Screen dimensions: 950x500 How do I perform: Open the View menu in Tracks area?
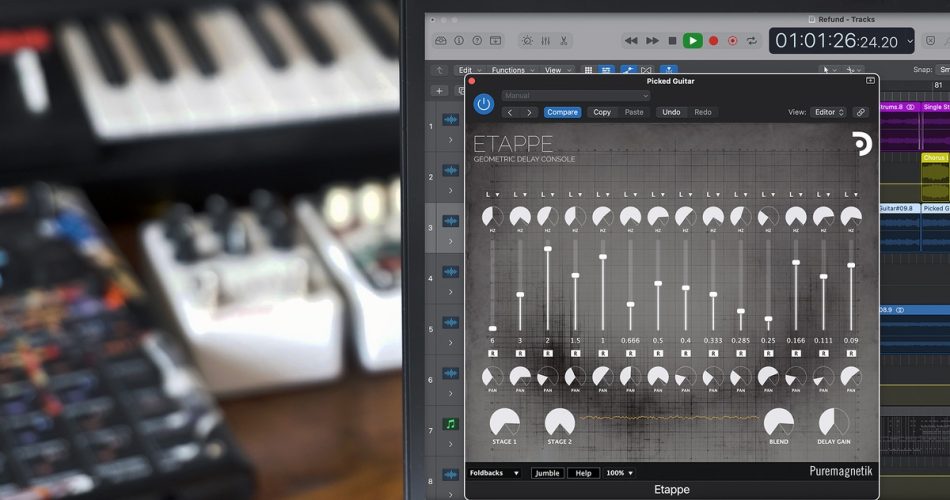pos(557,70)
